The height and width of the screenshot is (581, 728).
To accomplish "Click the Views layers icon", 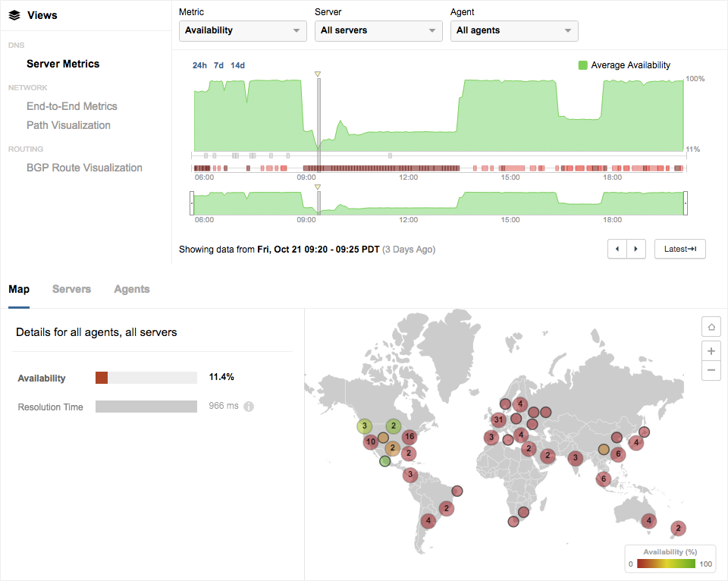I will tap(14, 15).
